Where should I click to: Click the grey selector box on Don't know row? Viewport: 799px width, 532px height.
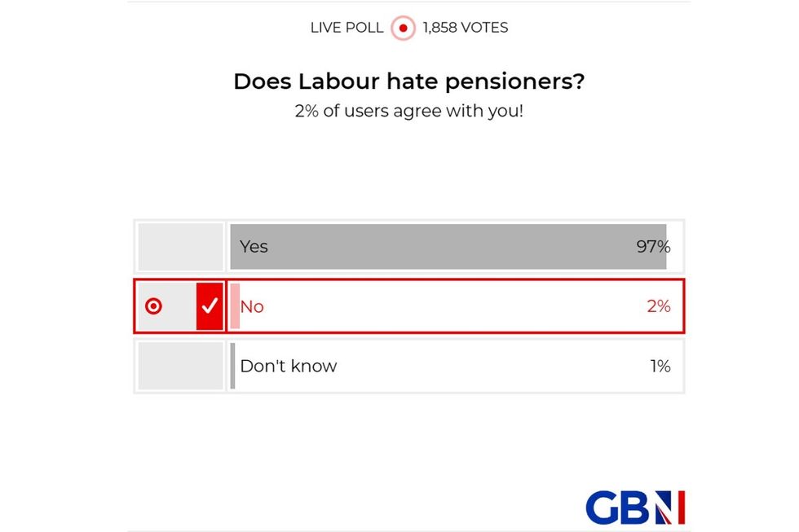(179, 366)
